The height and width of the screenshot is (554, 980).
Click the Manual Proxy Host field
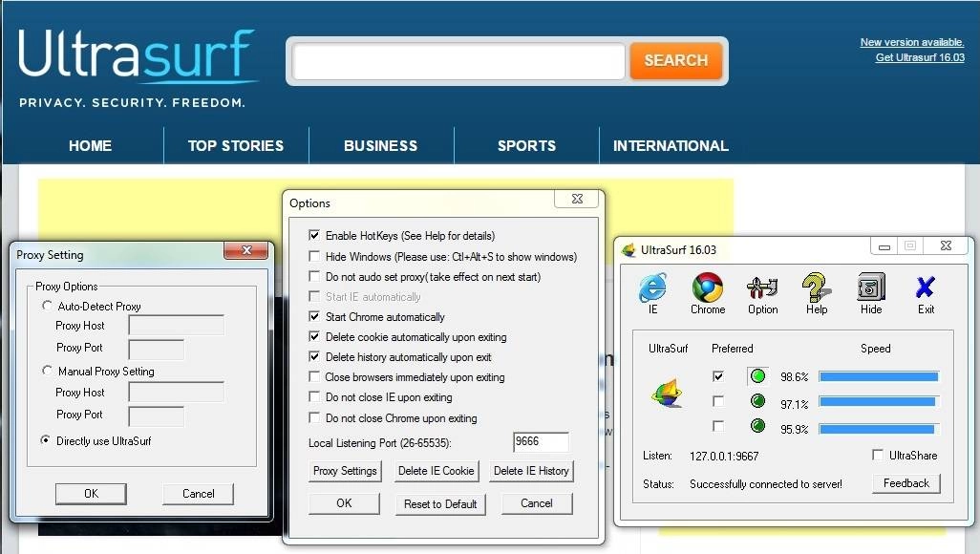click(x=177, y=392)
